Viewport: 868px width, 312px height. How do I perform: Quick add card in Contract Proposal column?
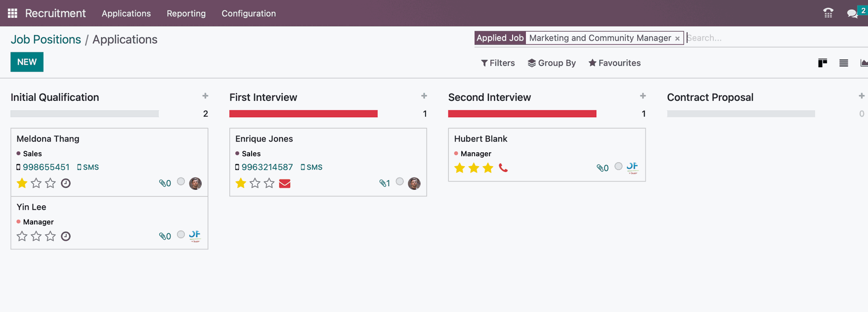point(862,96)
